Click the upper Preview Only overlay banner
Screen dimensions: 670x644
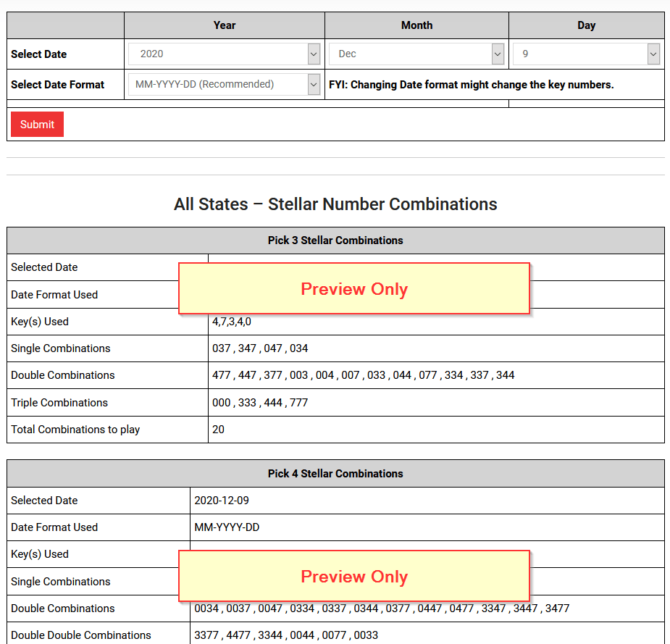pos(354,289)
